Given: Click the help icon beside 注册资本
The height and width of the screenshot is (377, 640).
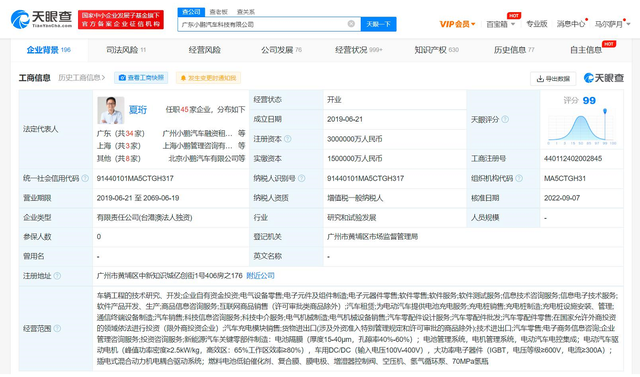Looking at the screenshot, I should point(288,139).
